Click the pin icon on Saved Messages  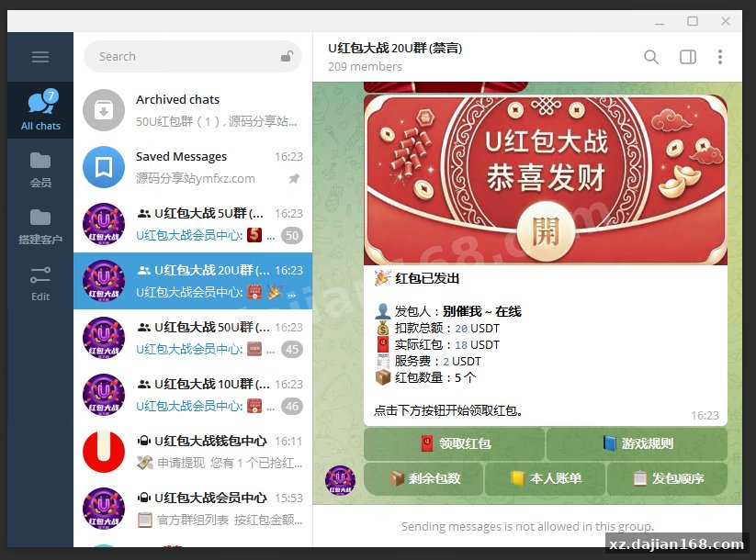[x=294, y=179]
